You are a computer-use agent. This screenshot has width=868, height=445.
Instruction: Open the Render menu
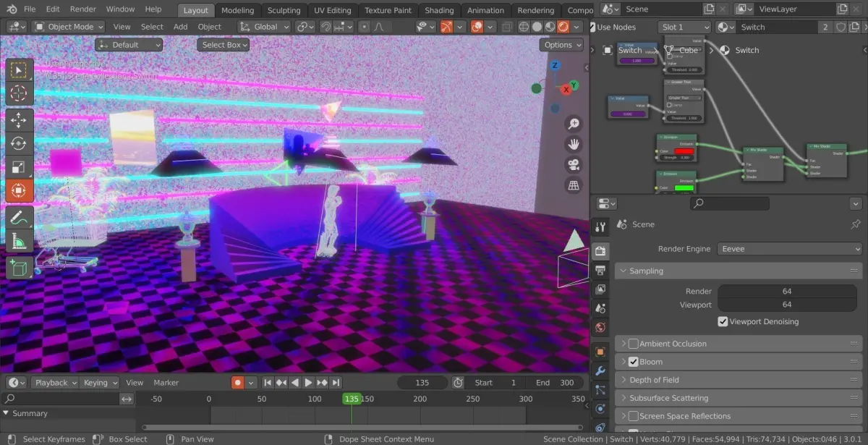pos(83,9)
